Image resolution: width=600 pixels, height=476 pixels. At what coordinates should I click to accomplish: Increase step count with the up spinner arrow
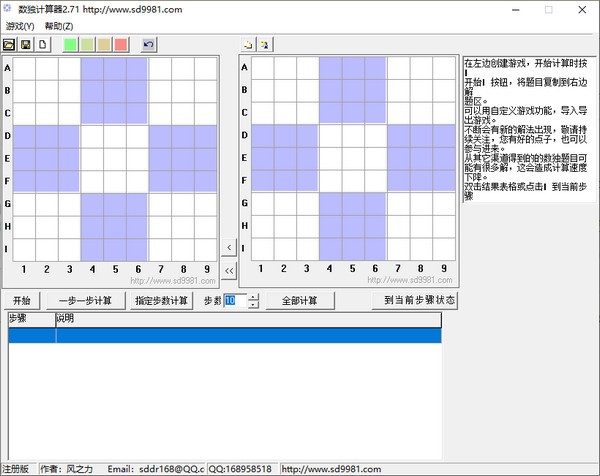pyautogui.click(x=253, y=296)
